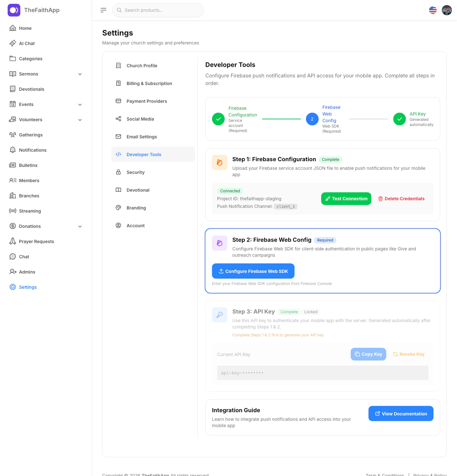This screenshot has width=457, height=476.
Task: Click the Test Connection button
Action: 346,199
